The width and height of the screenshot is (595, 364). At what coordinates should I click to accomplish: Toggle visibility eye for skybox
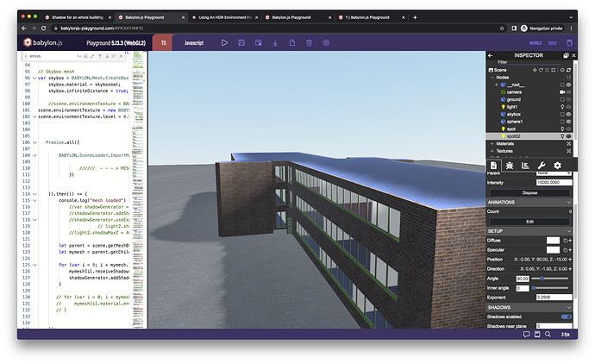pyautogui.click(x=568, y=114)
